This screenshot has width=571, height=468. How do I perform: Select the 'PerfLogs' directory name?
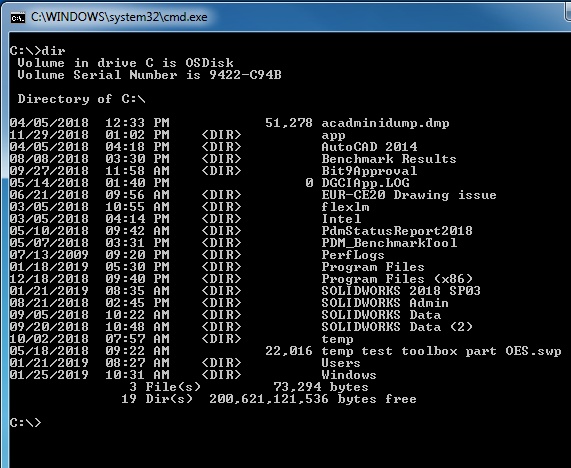coord(353,255)
